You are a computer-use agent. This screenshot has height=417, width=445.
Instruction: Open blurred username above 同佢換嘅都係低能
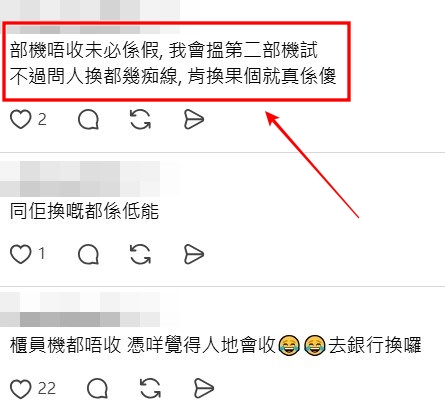point(80,179)
